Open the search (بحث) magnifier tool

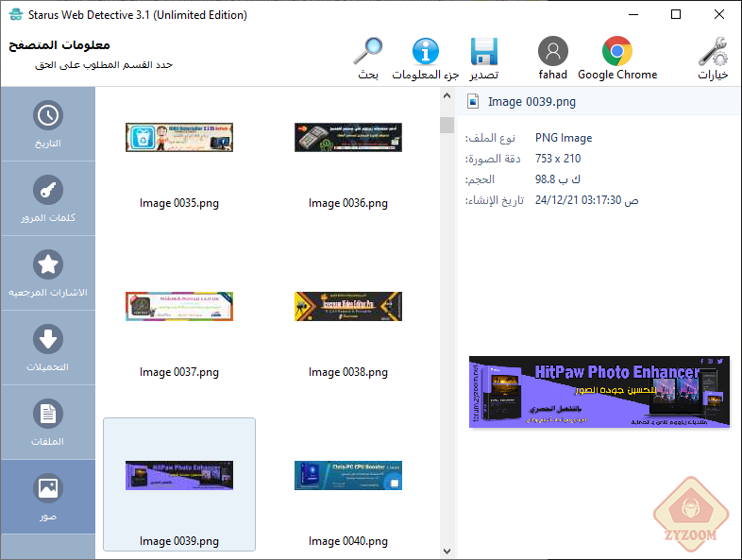pos(367,51)
